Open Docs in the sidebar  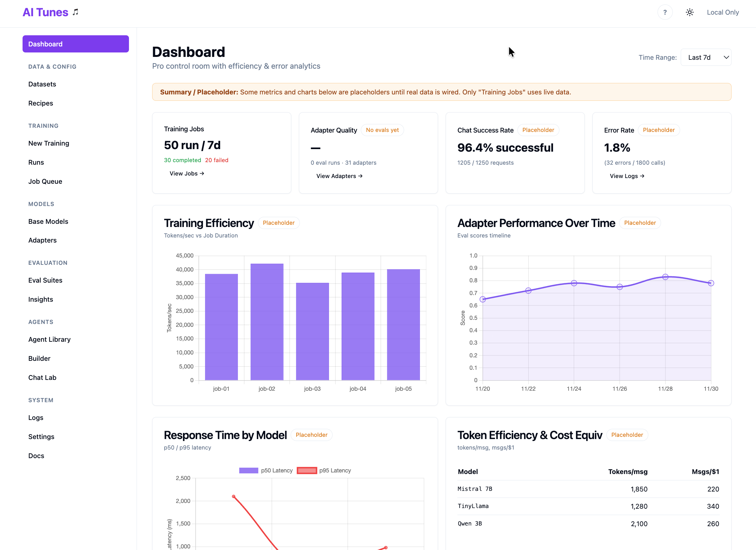click(36, 456)
